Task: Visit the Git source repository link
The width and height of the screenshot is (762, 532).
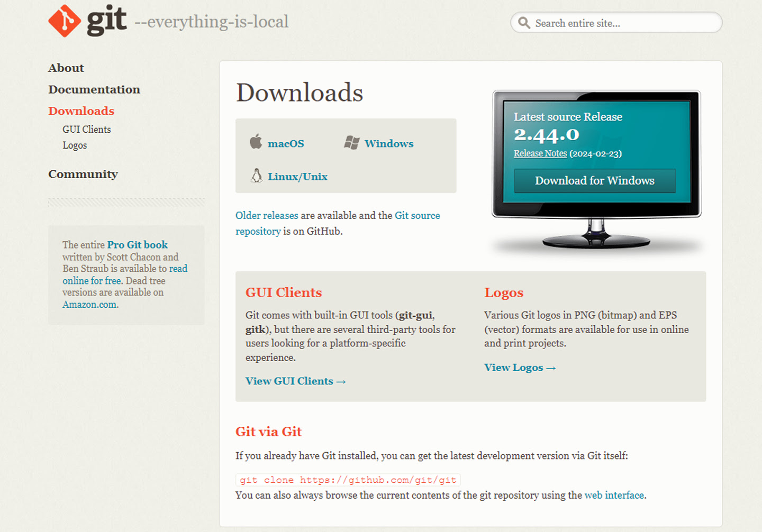Action: point(418,215)
